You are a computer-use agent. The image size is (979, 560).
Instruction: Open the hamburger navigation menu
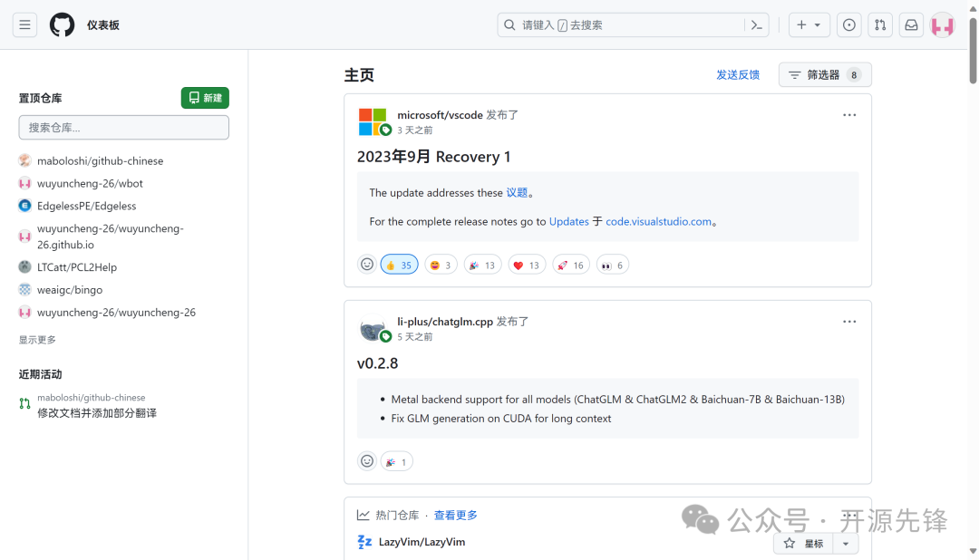tap(24, 25)
